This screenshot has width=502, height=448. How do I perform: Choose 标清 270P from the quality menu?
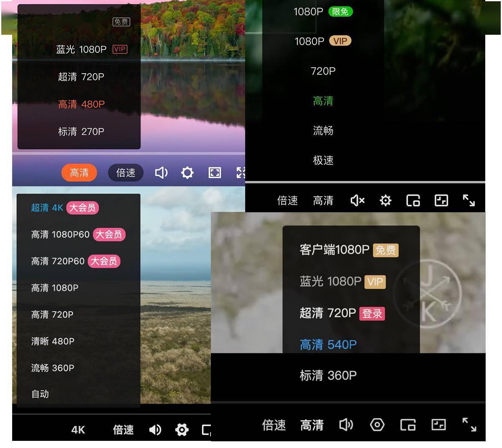tap(81, 131)
